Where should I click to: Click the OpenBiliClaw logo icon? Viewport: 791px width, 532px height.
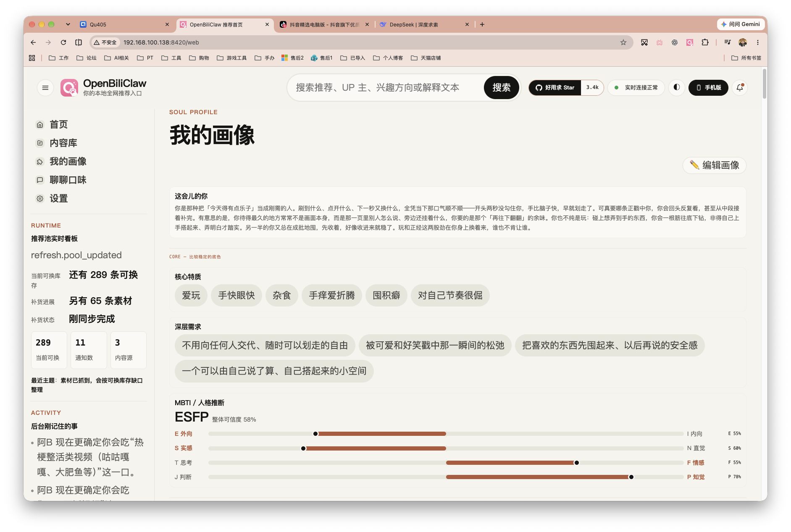pyautogui.click(x=69, y=88)
